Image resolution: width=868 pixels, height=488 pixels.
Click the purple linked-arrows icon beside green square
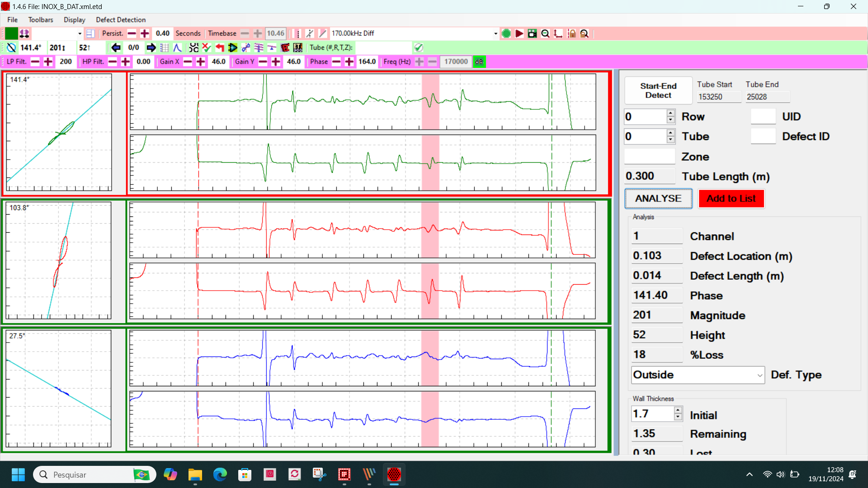tap(24, 33)
